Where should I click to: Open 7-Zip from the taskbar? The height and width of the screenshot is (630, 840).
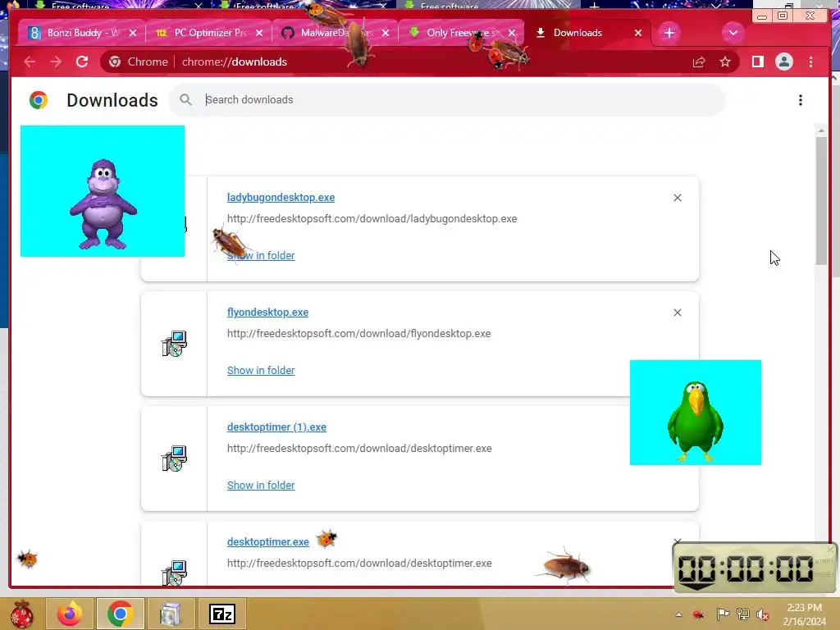[x=221, y=614]
